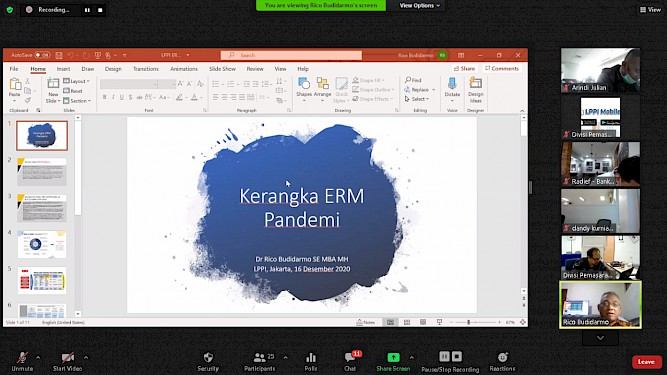Toggle Notes pane in status bar
The image size is (667, 375).
pos(366,322)
